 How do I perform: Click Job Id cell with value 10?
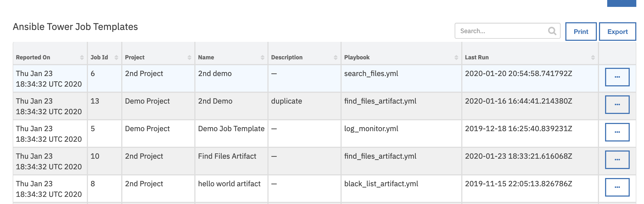click(x=105, y=161)
